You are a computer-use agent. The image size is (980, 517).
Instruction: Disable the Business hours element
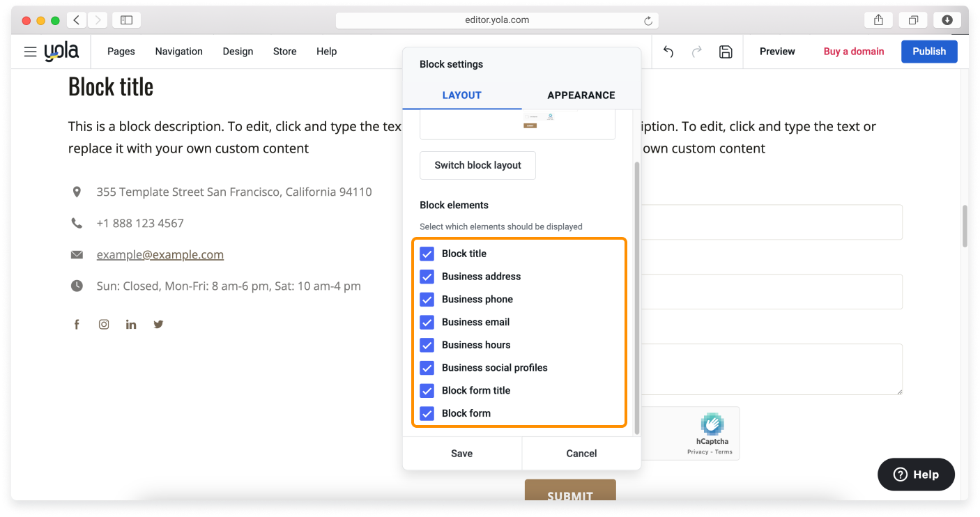(x=427, y=345)
